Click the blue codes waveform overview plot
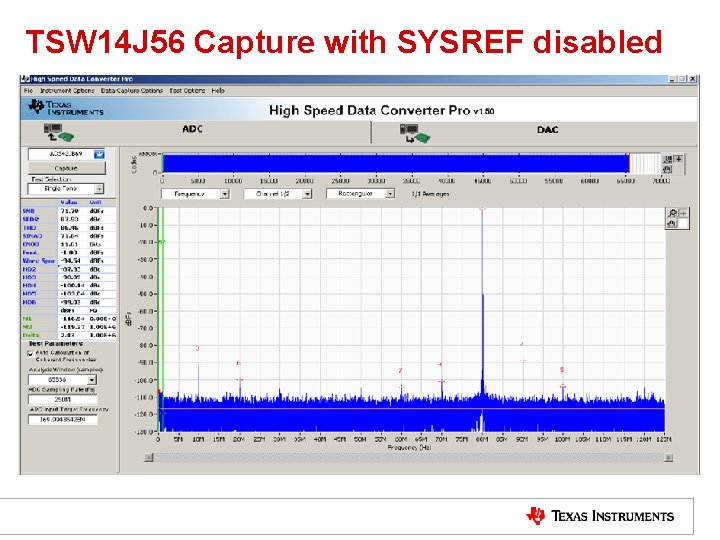This screenshot has height=540, width=720. coord(396,163)
